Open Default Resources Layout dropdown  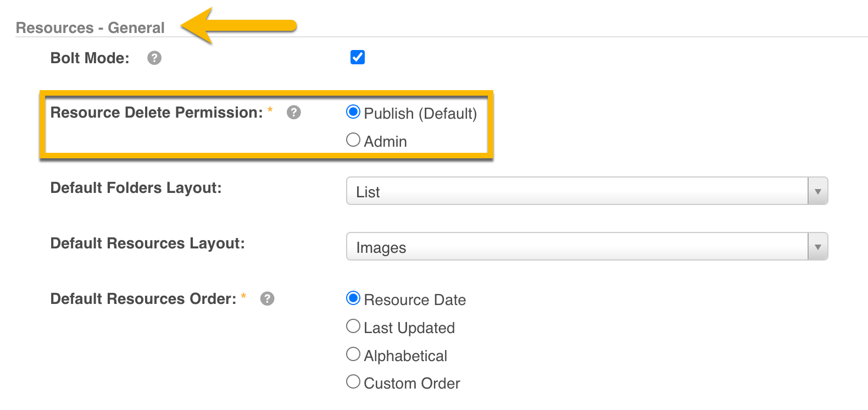(x=577, y=247)
